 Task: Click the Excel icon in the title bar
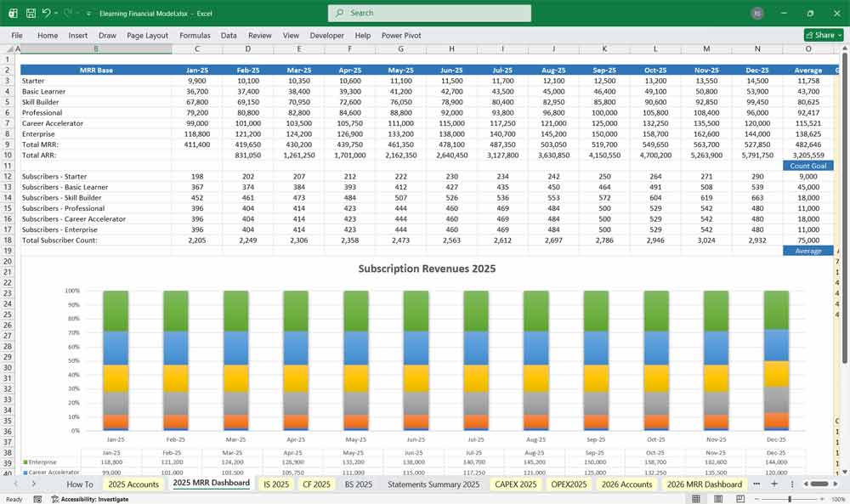(x=14, y=13)
